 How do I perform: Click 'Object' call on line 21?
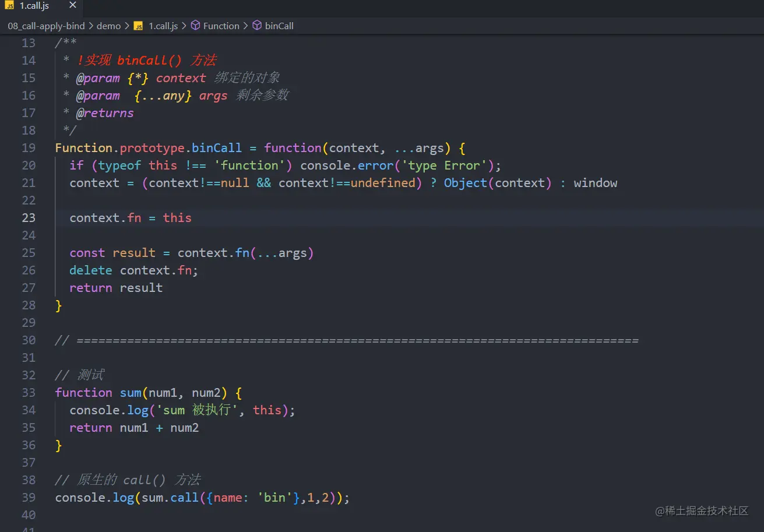coord(466,183)
